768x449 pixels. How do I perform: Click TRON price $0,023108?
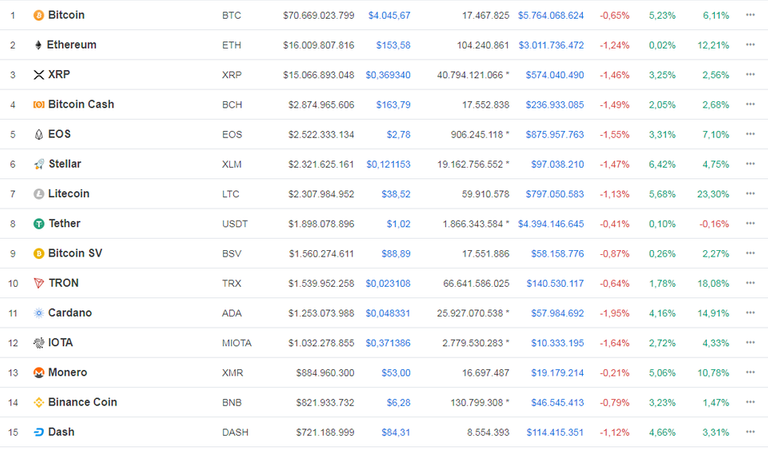(388, 284)
